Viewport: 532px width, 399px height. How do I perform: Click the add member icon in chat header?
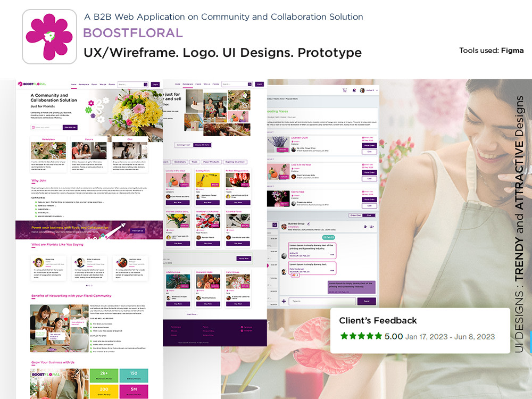[x=365, y=226]
